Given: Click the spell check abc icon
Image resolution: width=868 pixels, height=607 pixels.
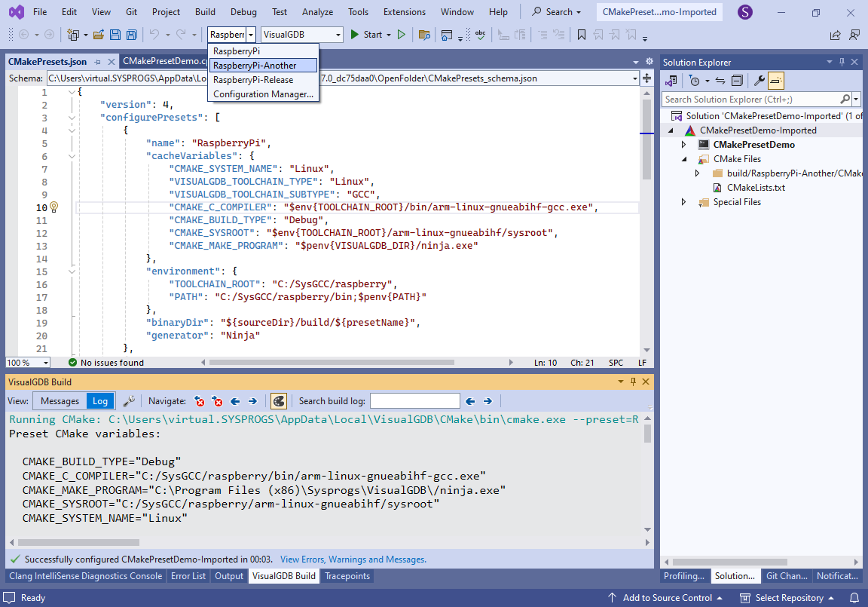Looking at the screenshot, I should (481, 35).
